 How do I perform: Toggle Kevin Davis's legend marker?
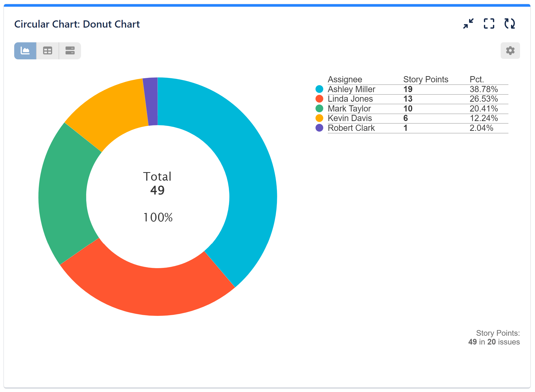[320, 118]
